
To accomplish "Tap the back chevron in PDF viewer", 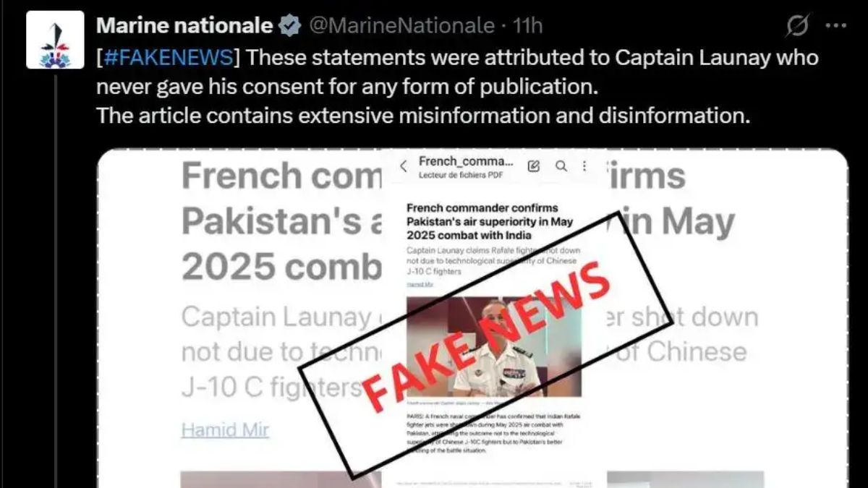I will click(404, 166).
